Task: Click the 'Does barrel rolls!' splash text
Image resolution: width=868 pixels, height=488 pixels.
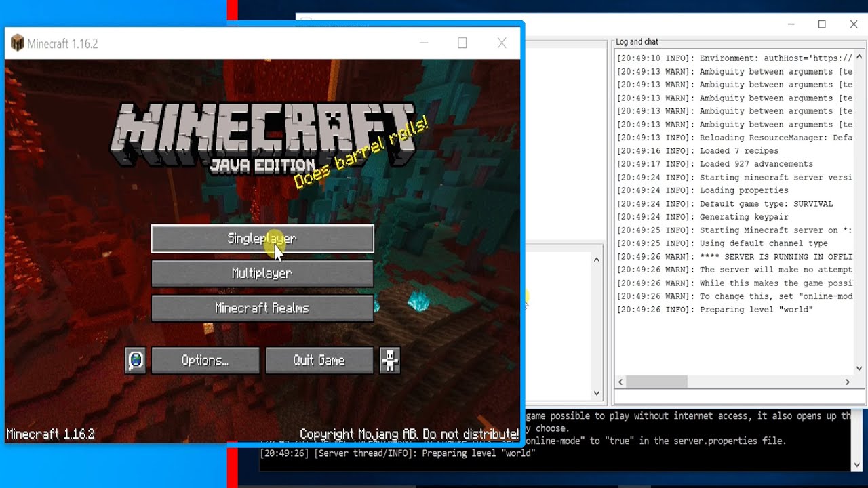Action: coord(361,153)
